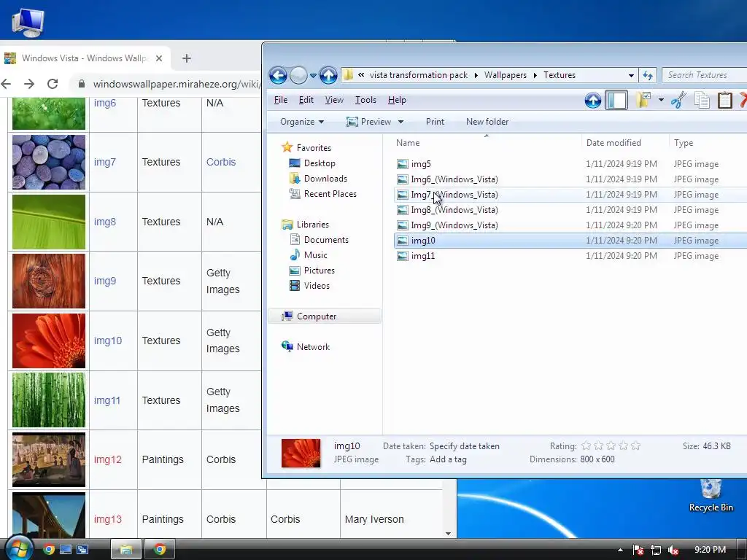Create a New folder
Image resolution: width=747 pixels, height=560 pixels.
pos(487,122)
